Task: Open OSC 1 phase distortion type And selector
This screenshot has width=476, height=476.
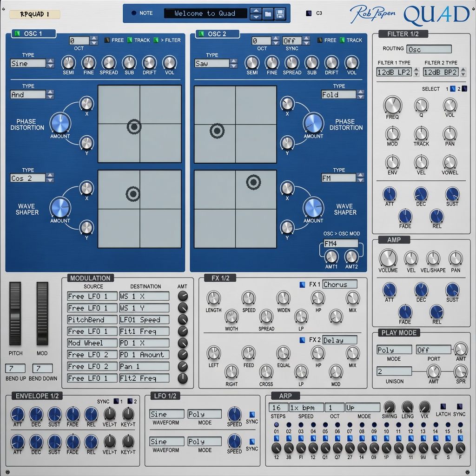Action: click(28, 95)
